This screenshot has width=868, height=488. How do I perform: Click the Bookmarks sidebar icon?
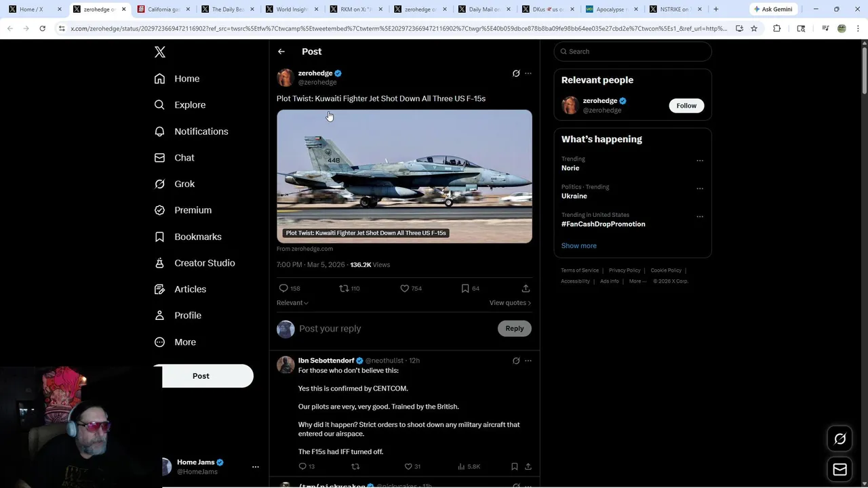click(x=160, y=237)
